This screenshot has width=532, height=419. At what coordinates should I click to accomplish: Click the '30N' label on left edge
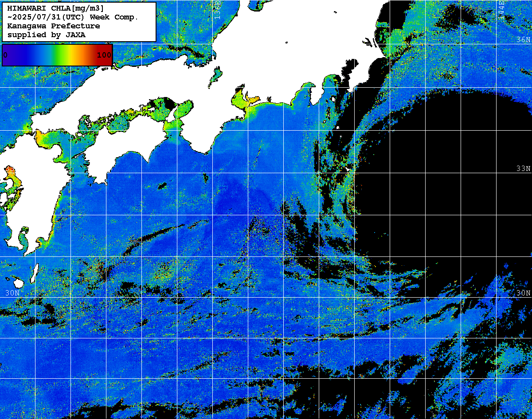(x=12, y=293)
